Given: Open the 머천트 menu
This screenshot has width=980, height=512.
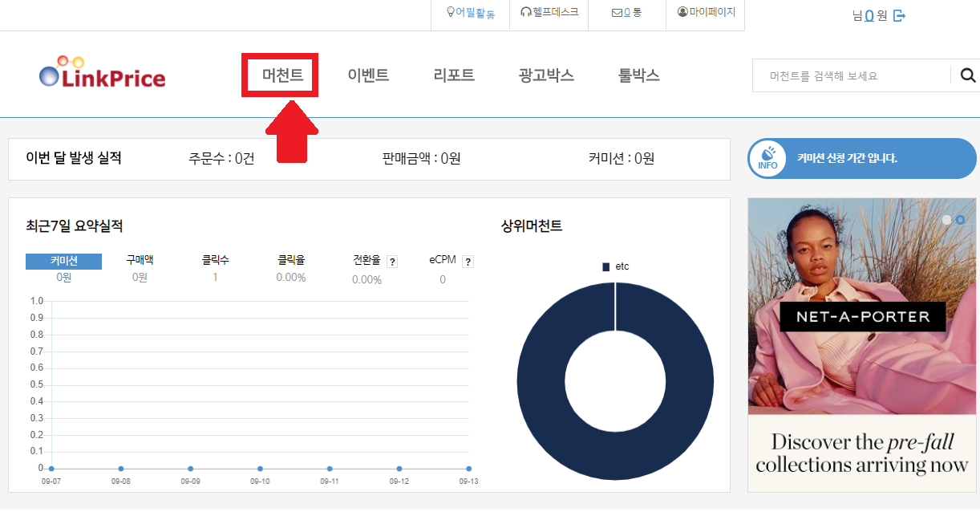Looking at the screenshot, I should [x=282, y=75].
